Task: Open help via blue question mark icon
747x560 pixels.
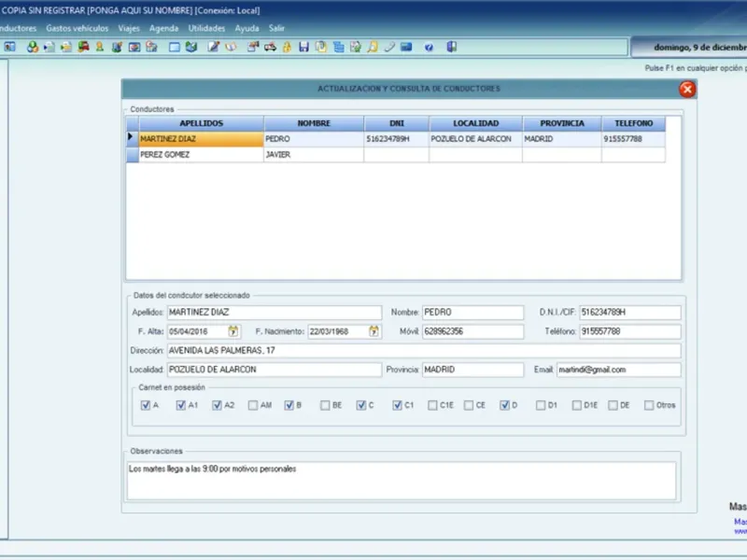Action: click(429, 47)
